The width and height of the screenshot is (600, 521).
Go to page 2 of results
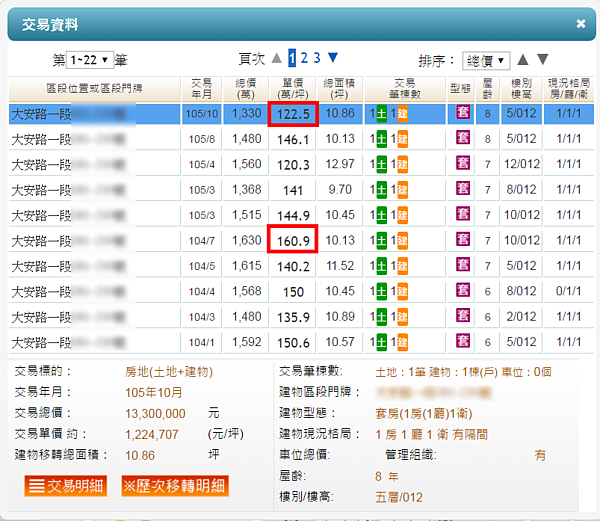point(305,58)
